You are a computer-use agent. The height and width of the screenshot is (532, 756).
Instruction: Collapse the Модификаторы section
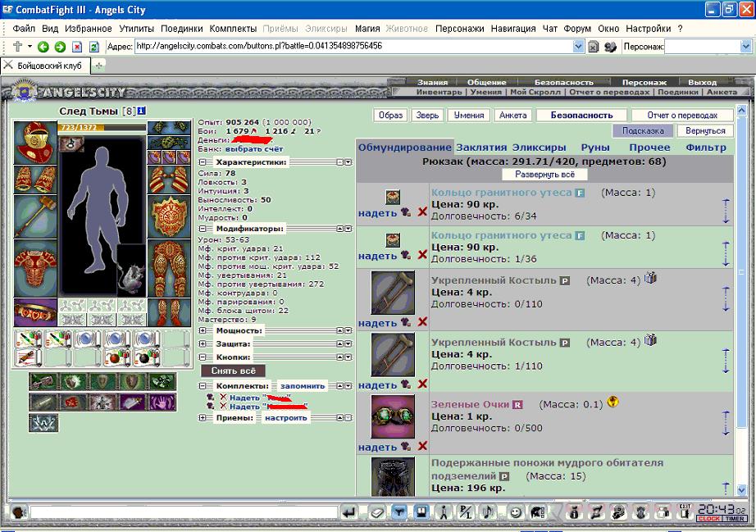pyautogui.click(x=203, y=229)
